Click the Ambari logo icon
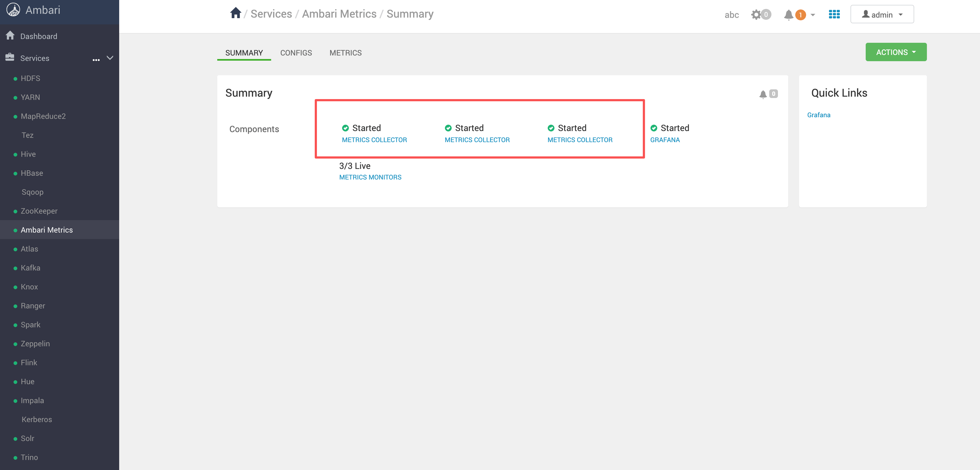This screenshot has width=980, height=470. pos(13,10)
